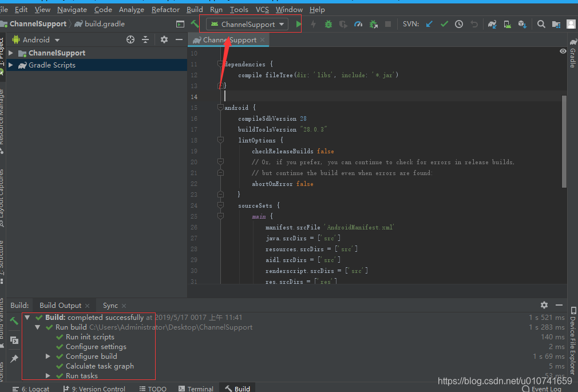The image size is (578, 392).
Task: Commit changes via the green checkmark SVN icon
Action: (x=444, y=24)
